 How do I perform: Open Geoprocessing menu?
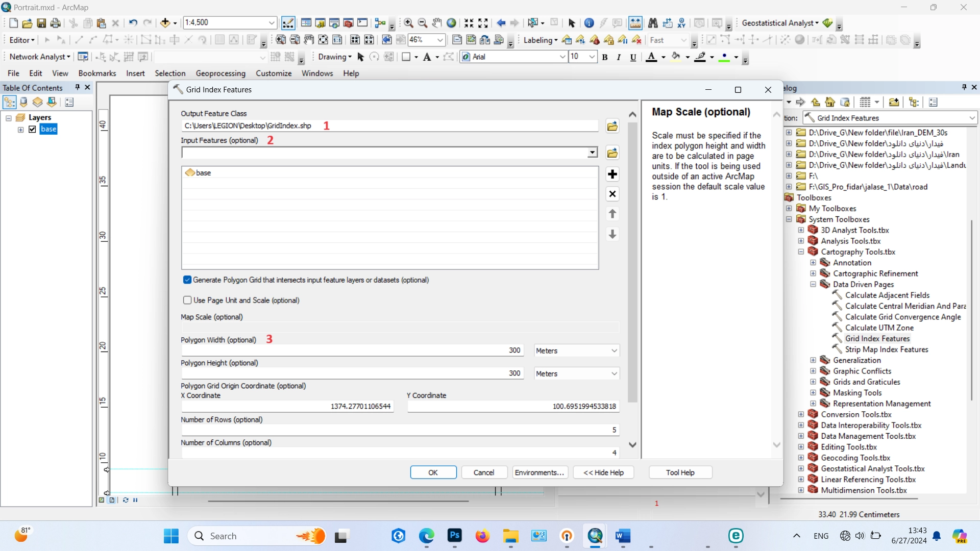click(219, 73)
